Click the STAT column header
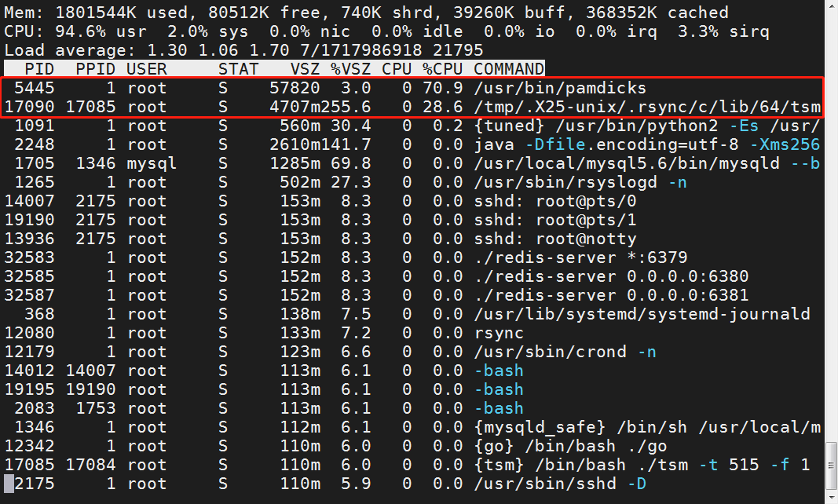This screenshot has width=838, height=504. [x=238, y=69]
